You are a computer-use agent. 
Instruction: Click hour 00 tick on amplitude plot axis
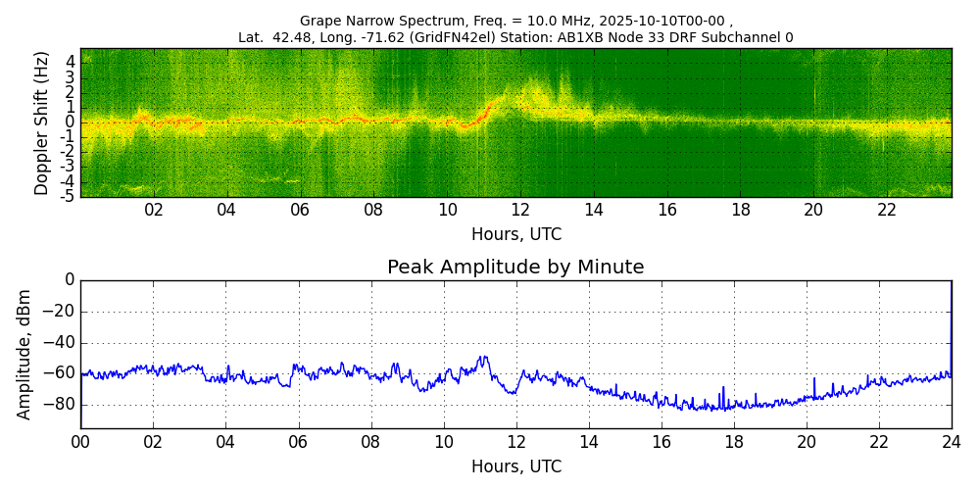pyautogui.click(x=80, y=441)
